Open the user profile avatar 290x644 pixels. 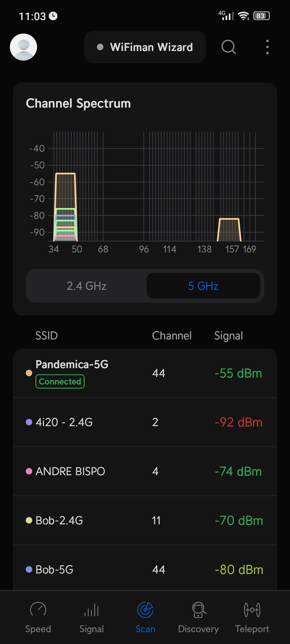point(23,47)
